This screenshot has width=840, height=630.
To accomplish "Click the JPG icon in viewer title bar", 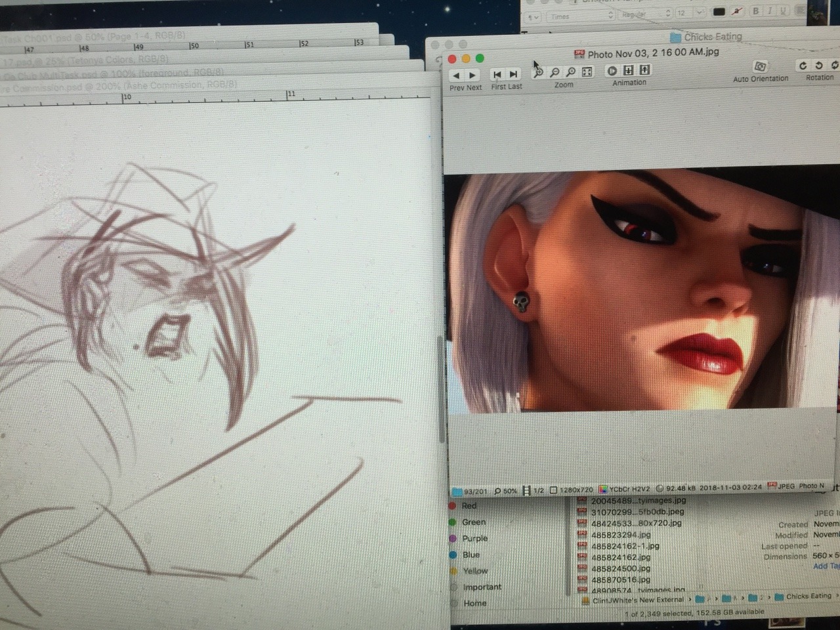I will (579, 54).
